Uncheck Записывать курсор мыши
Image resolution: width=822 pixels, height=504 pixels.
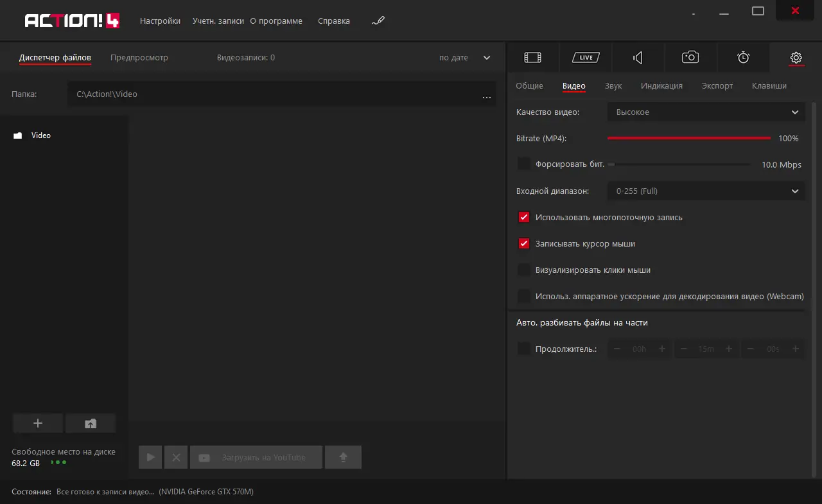coord(524,244)
